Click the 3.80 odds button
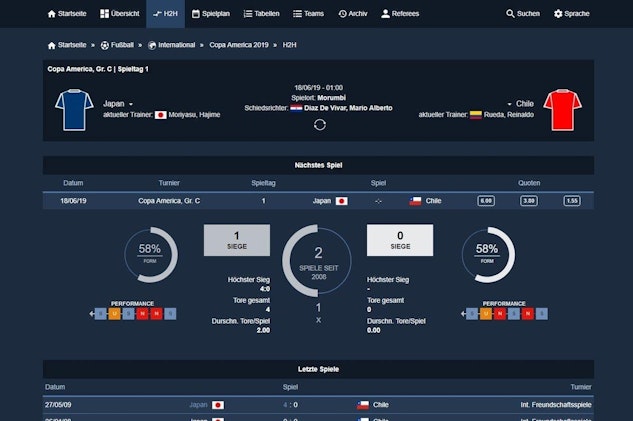Viewport: 633px width, 421px height. (x=528, y=201)
